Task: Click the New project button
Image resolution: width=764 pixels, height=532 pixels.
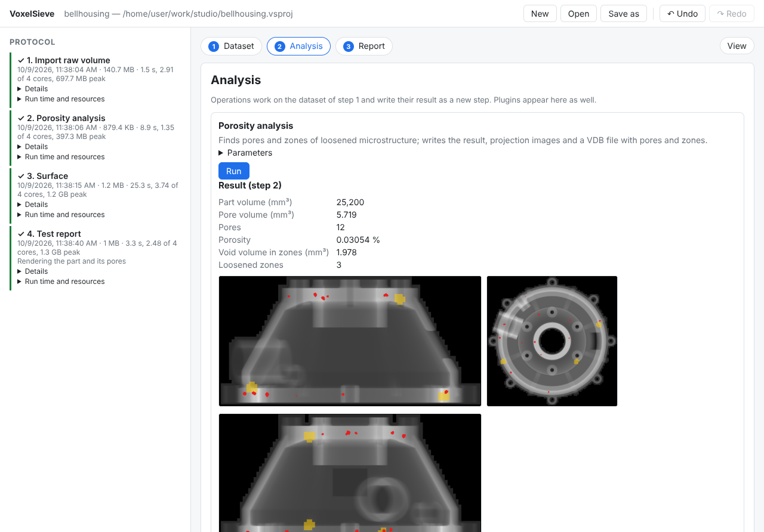Action: (540, 14)
